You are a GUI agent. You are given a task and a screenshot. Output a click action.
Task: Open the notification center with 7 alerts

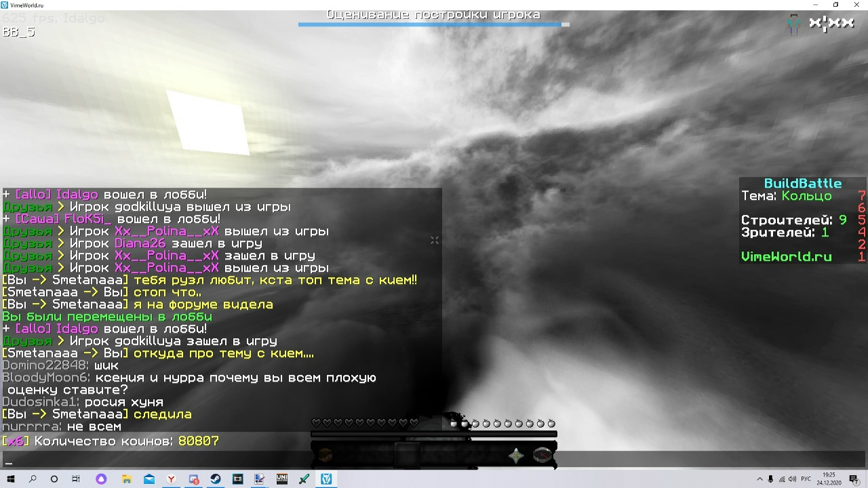(854, 479)
